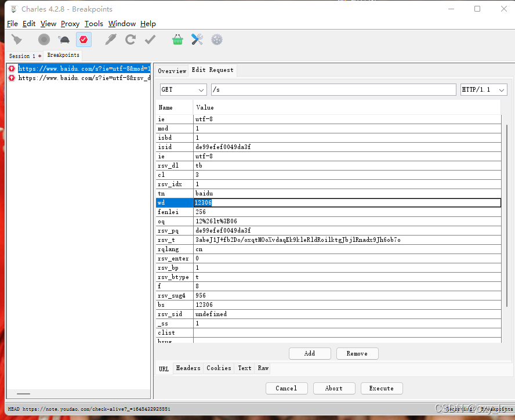Select the isid row value de99efef0049da3f

[x=347, y=147]
